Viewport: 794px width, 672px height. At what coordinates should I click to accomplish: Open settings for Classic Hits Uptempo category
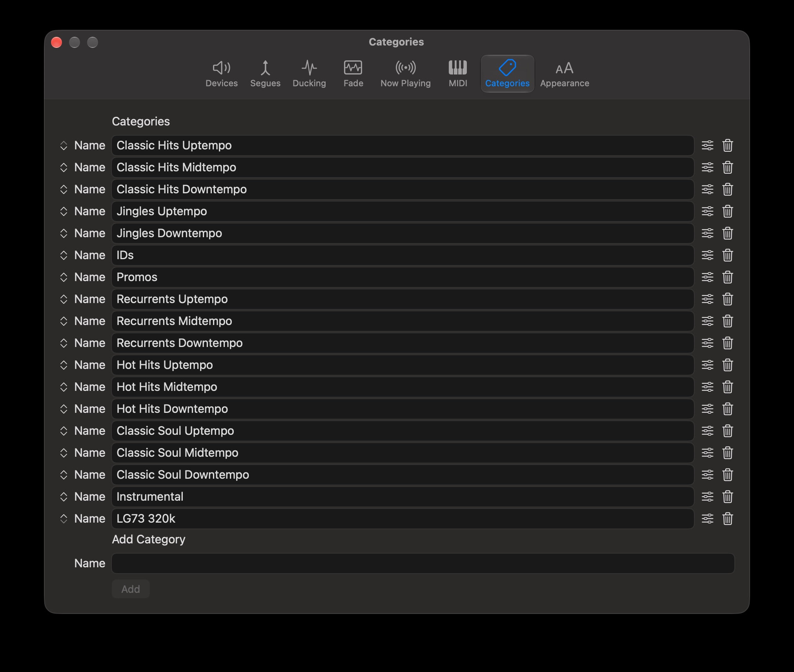[707, 145]
